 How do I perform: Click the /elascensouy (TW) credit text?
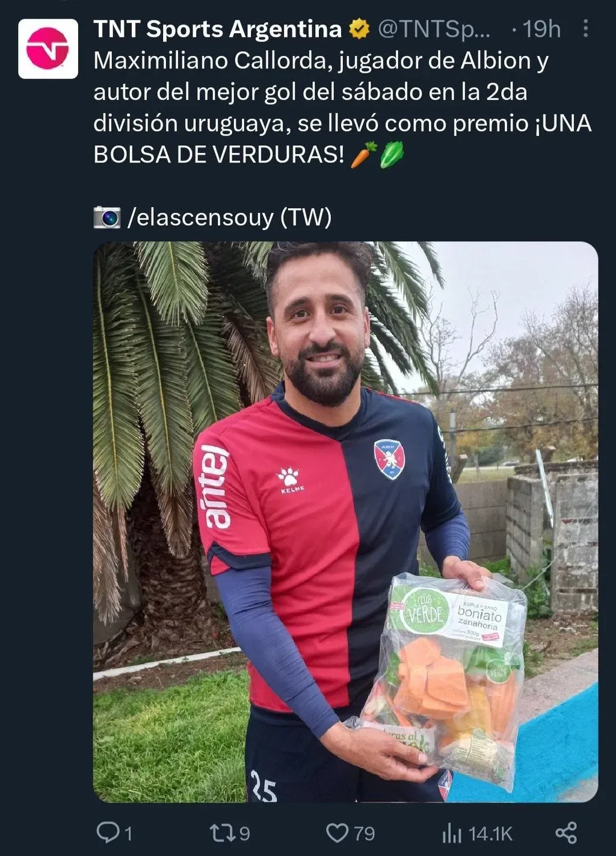229,217
